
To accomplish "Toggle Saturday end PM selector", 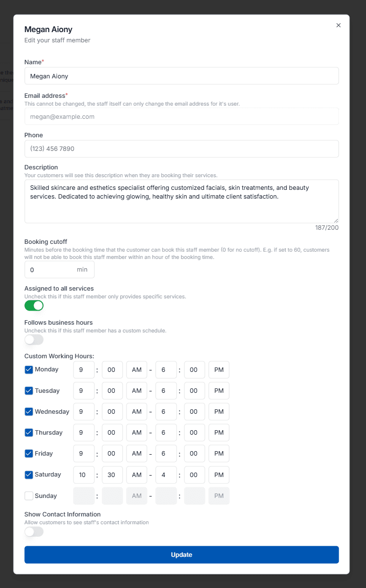I will pyautogui.click(x=219, y=475).
